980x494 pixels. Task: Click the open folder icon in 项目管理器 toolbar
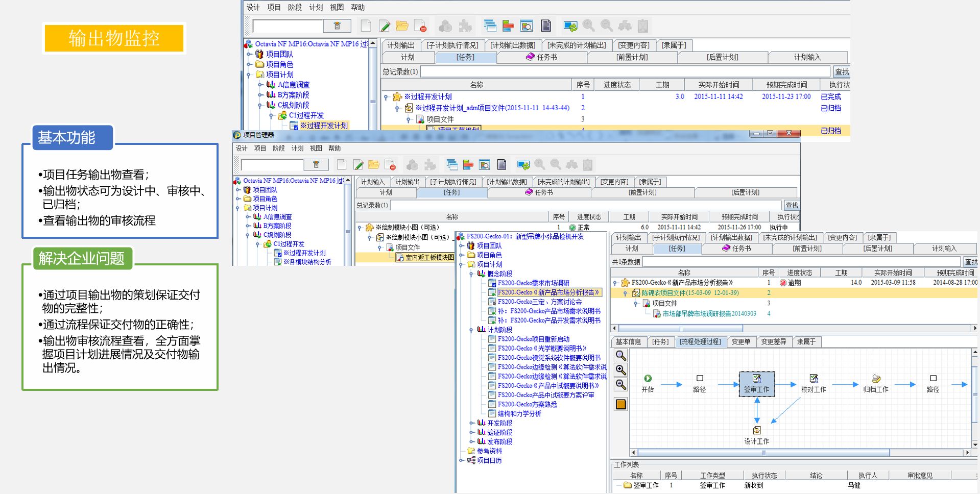(x=374, y=165)
